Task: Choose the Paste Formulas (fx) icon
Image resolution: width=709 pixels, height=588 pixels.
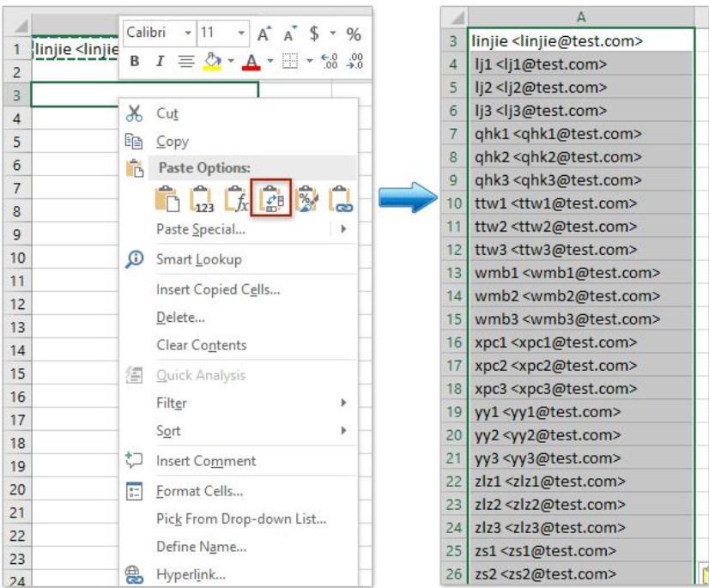Action: click(x=236, y=198)
